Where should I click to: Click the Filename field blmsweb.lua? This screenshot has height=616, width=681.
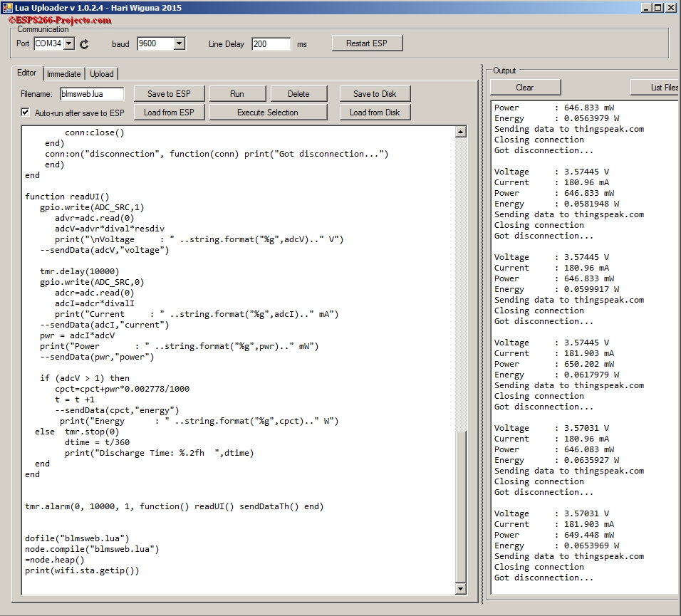click(x=92, y=94)
